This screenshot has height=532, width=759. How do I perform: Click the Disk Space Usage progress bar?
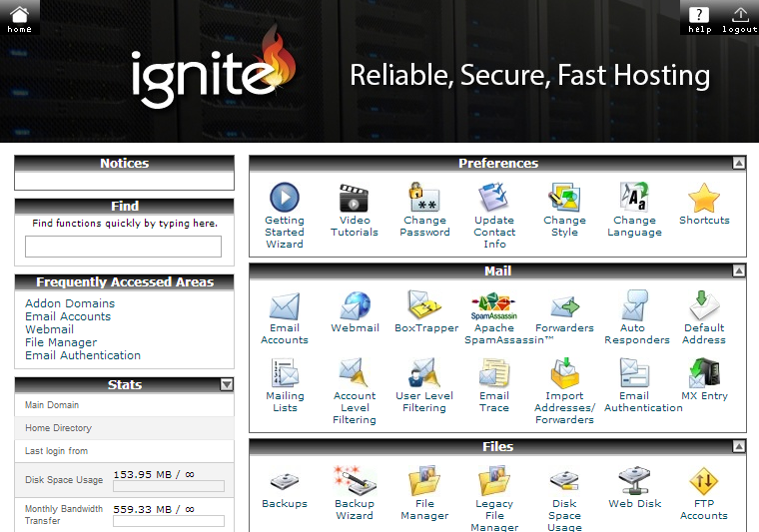point(169,486)
